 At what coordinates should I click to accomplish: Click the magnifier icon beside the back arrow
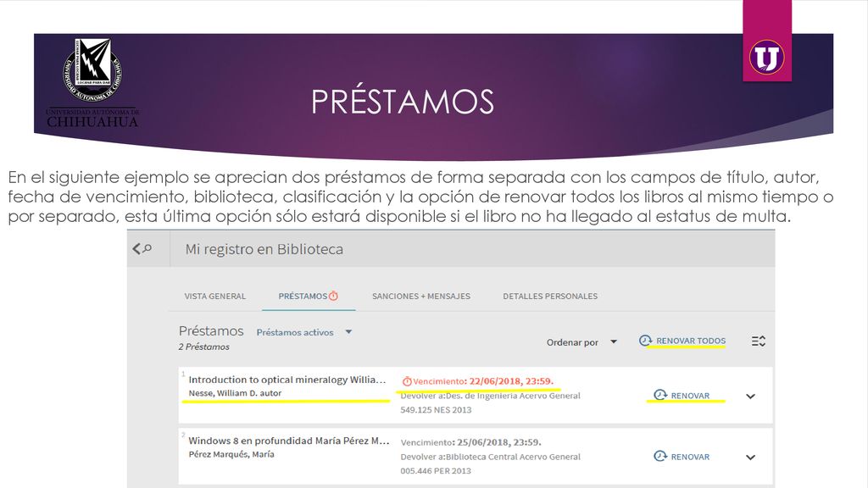[147, 249]
